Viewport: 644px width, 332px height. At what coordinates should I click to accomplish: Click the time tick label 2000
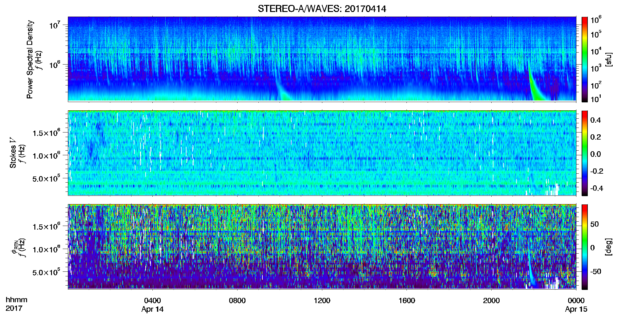[x=491, y=301]
